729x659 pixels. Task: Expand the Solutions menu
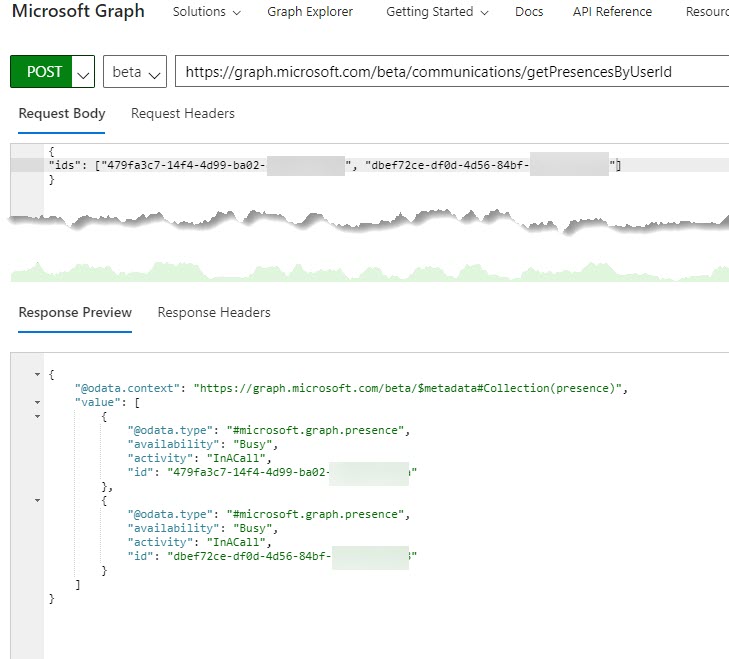point(206,12)
